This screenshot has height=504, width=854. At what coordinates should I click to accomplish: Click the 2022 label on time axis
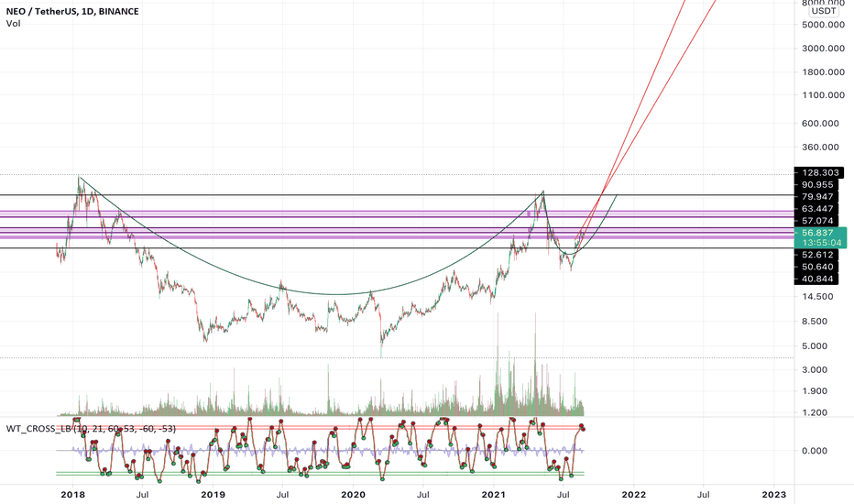coord(634,495)
